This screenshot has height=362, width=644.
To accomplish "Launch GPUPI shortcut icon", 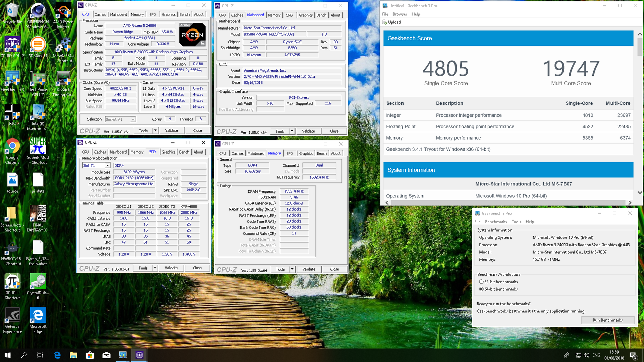I will [12, 287].
